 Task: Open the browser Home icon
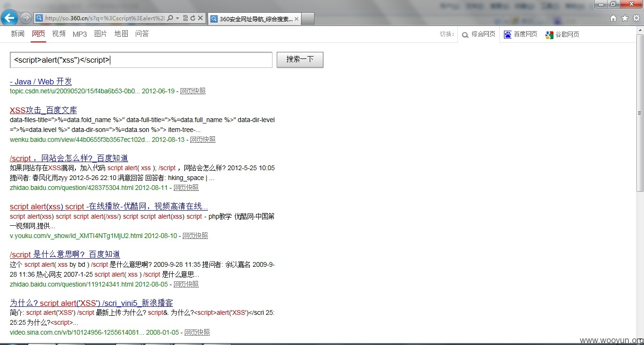click(x=613, y=18)
